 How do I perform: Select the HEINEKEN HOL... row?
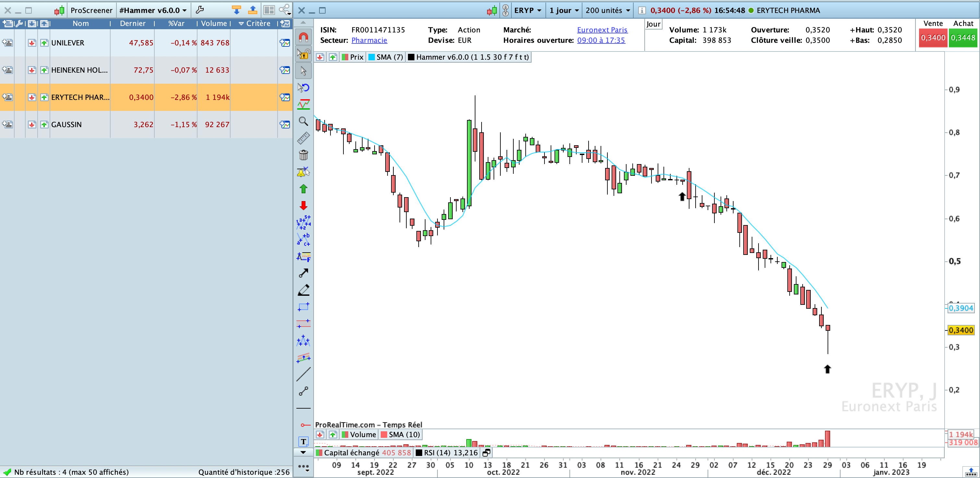[146, 70]
